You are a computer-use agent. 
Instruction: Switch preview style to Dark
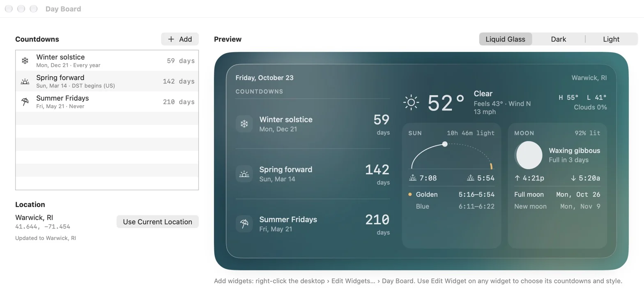pos(559,39)
